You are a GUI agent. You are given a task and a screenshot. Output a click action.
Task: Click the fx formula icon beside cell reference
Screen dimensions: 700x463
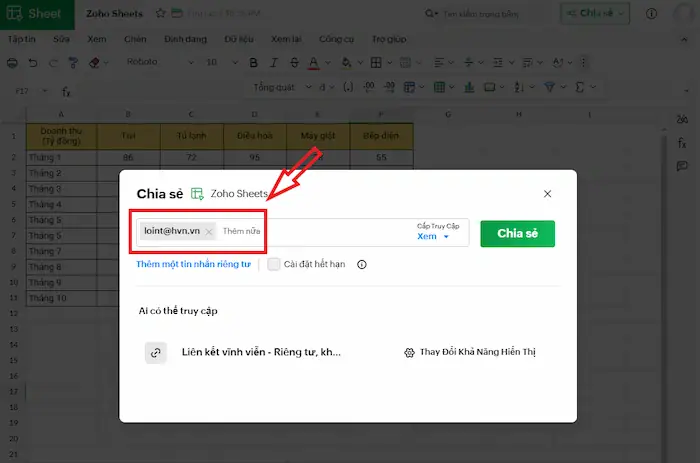pos(66,92)
